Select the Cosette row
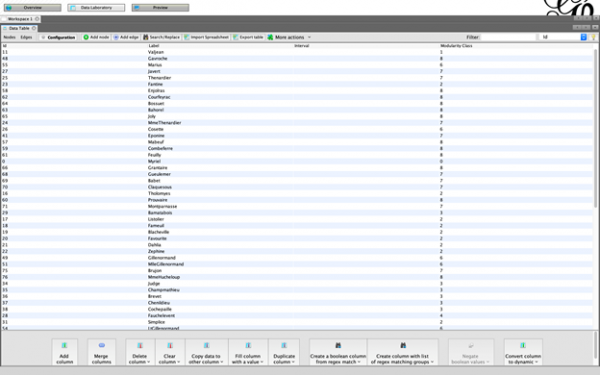Screen dimensions: 600x375 pyautogui.click(x=297, y=129)
